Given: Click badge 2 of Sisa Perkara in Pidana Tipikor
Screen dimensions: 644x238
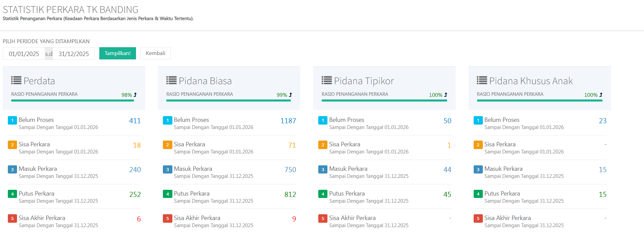Looking at the screenshot, I should pos(323,145).
